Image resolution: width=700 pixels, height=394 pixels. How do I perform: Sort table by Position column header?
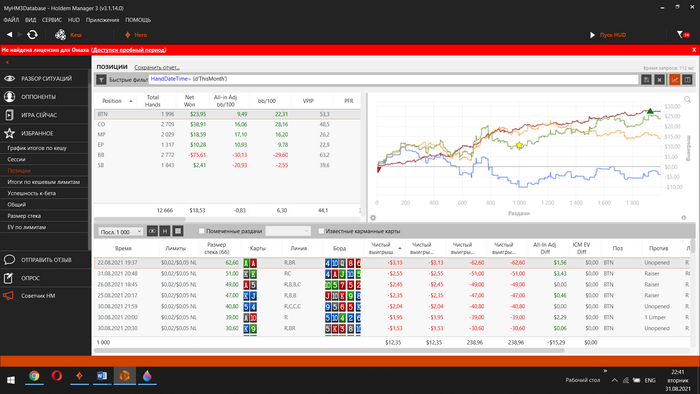112,101
